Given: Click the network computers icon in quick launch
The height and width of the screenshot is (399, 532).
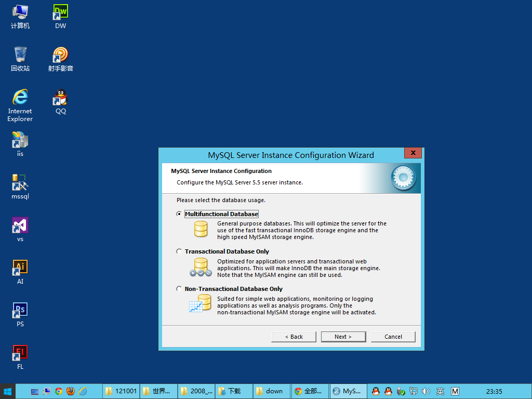Looking at the screenshot, I should click(x=46, y=392).
